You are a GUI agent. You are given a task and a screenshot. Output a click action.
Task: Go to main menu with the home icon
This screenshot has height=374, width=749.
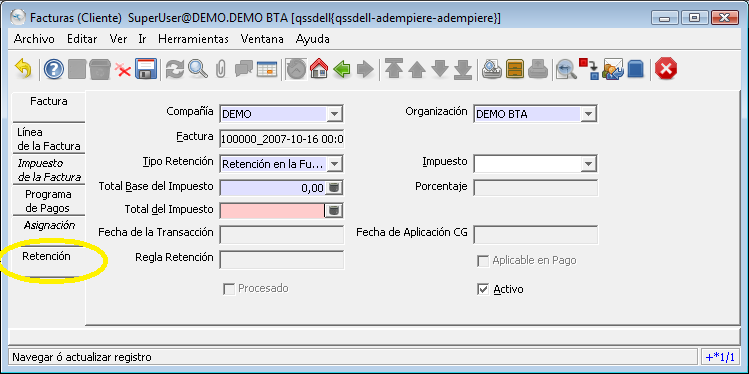coord(319,70)
